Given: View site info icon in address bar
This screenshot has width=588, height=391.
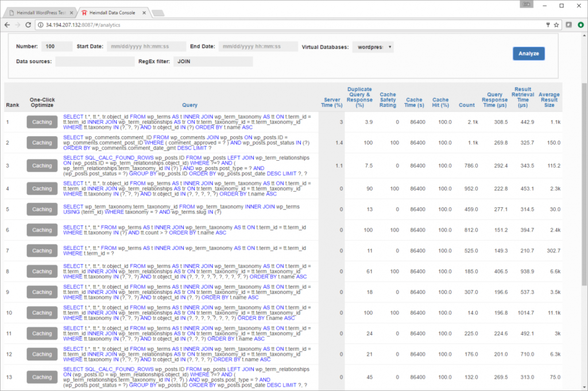Looking at the screenshot, I should click(x=41, y=25).
